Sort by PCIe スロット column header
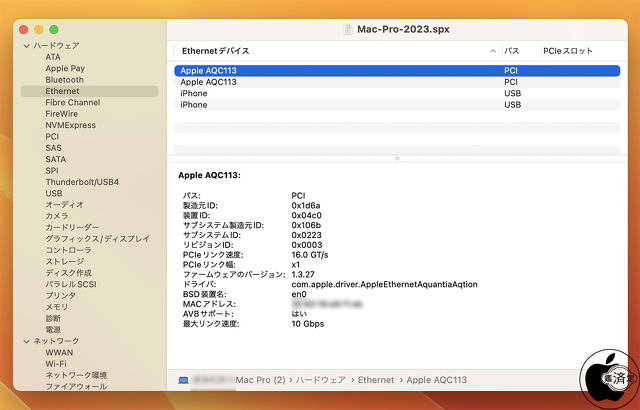640x410 pixels. tap(568, 51)
